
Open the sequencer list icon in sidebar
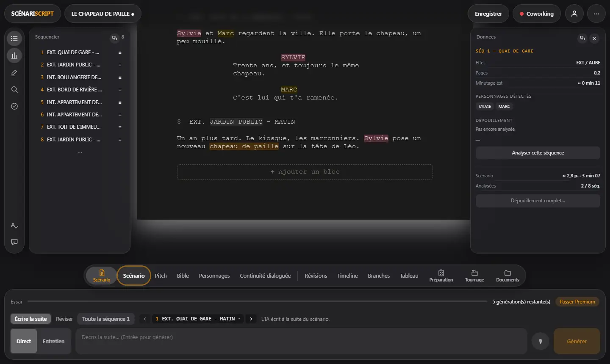14,39
